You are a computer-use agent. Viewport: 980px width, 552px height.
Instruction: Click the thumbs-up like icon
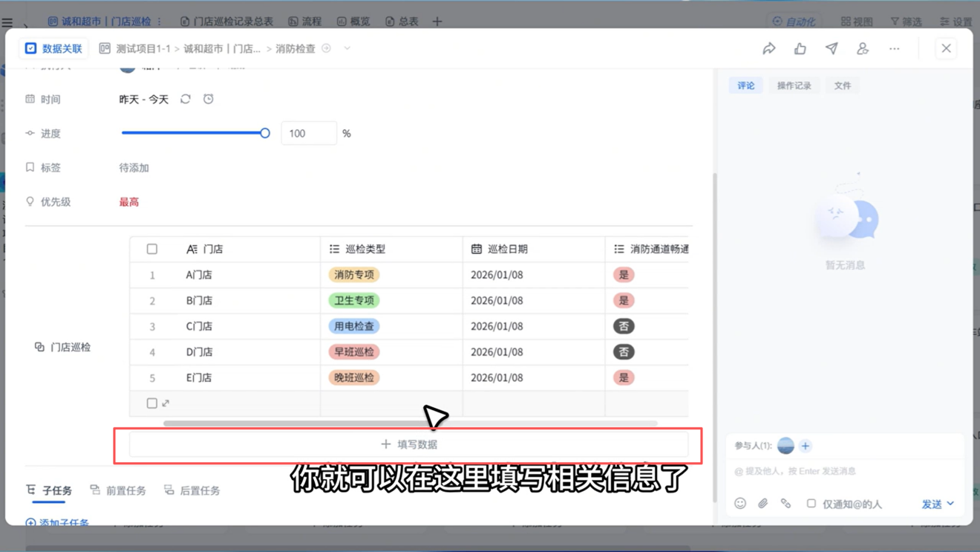[800, 48]
